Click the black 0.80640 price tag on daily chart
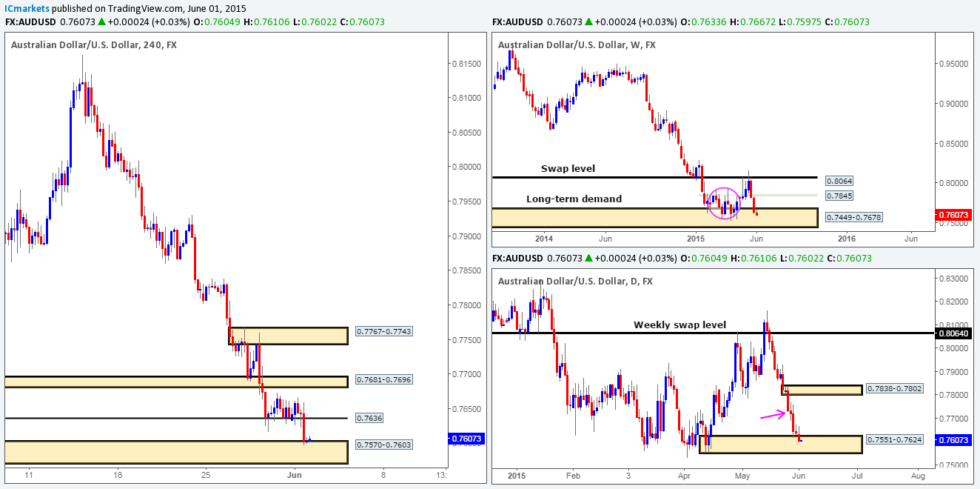 (x=954, y=333)
